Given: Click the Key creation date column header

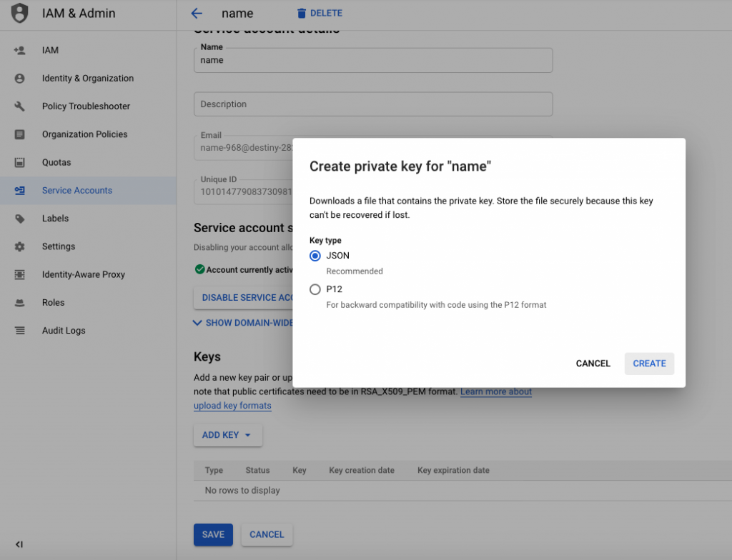Looking at the screenshot, I should [362, 471].
